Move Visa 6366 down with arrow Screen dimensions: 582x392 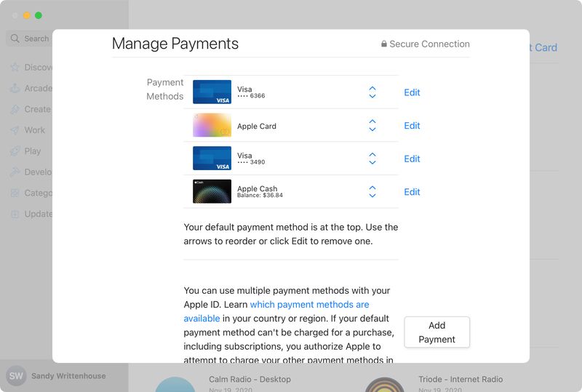(x=372, y=96)
